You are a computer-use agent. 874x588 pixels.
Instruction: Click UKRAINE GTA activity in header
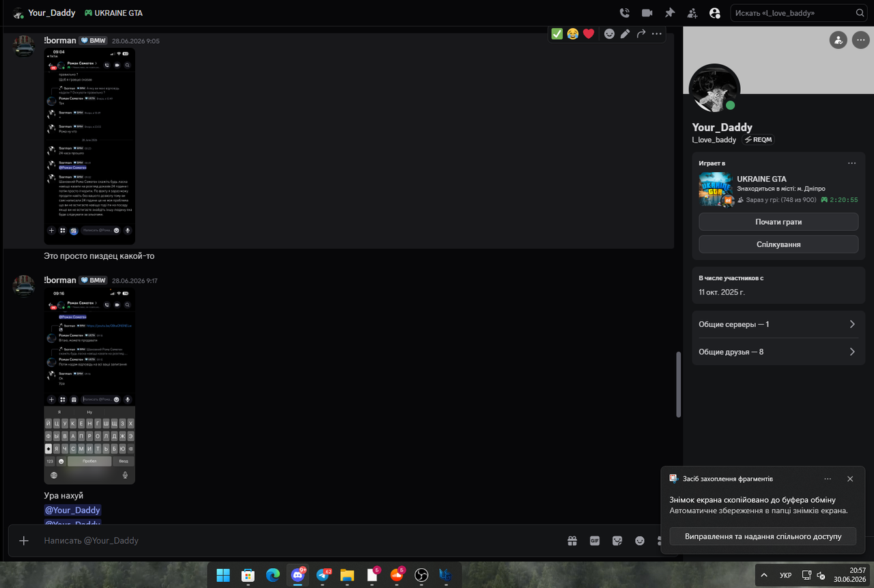point(113,13)
